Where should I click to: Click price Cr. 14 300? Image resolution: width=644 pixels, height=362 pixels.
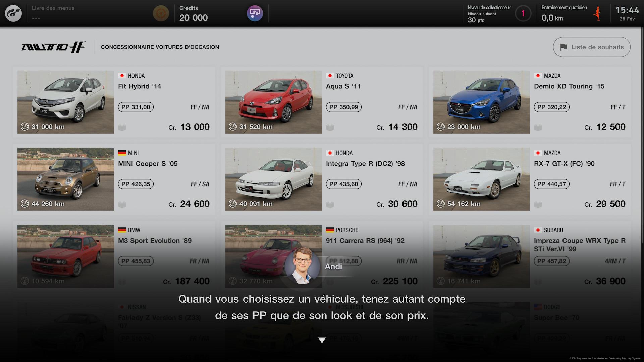[397, 127]
